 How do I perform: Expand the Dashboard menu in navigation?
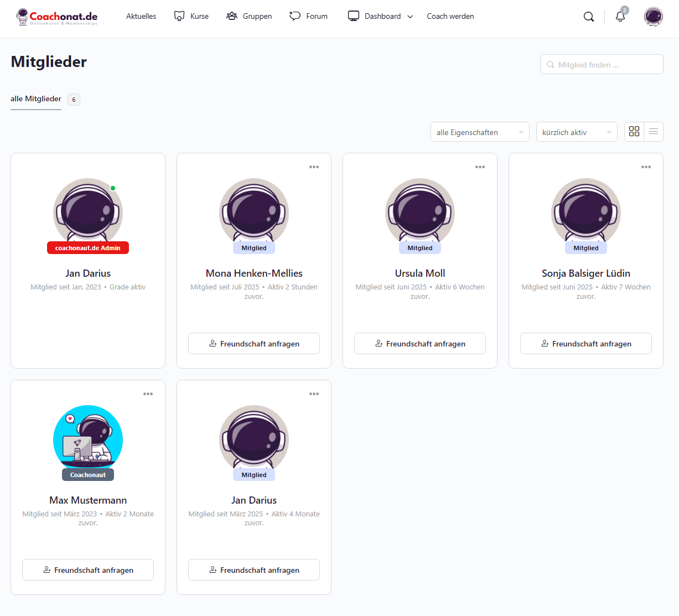click(381, 17)
